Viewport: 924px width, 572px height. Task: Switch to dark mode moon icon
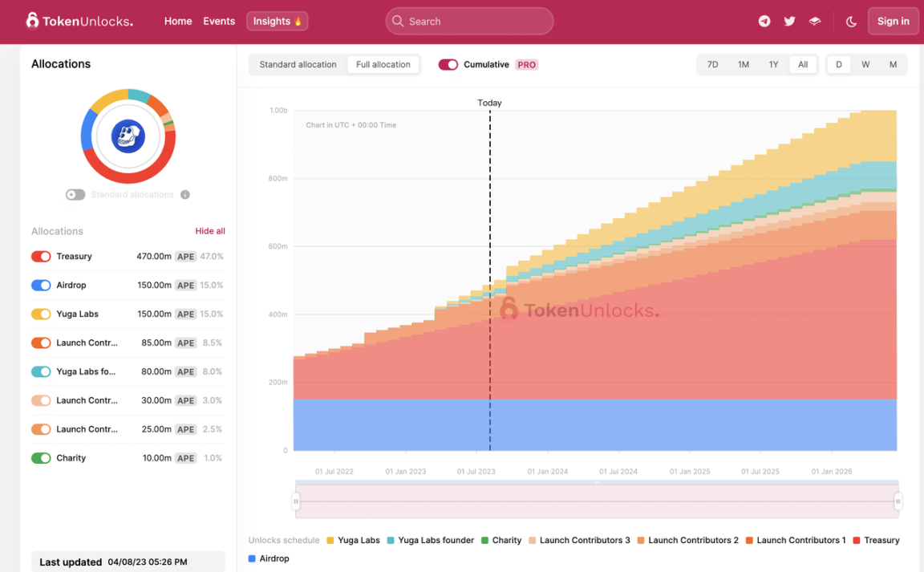(851, 22)
